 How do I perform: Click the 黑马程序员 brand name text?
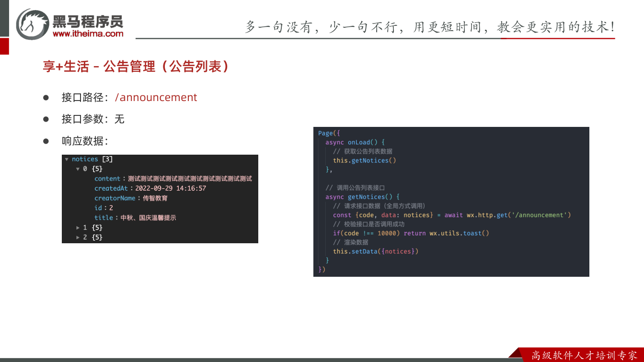pos(88,21)
